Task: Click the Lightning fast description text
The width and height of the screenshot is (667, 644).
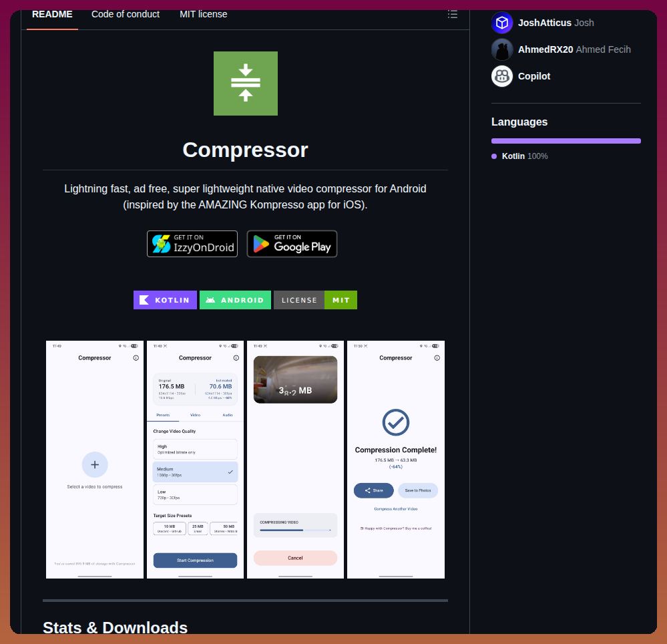Action: [x=246, y=196]
